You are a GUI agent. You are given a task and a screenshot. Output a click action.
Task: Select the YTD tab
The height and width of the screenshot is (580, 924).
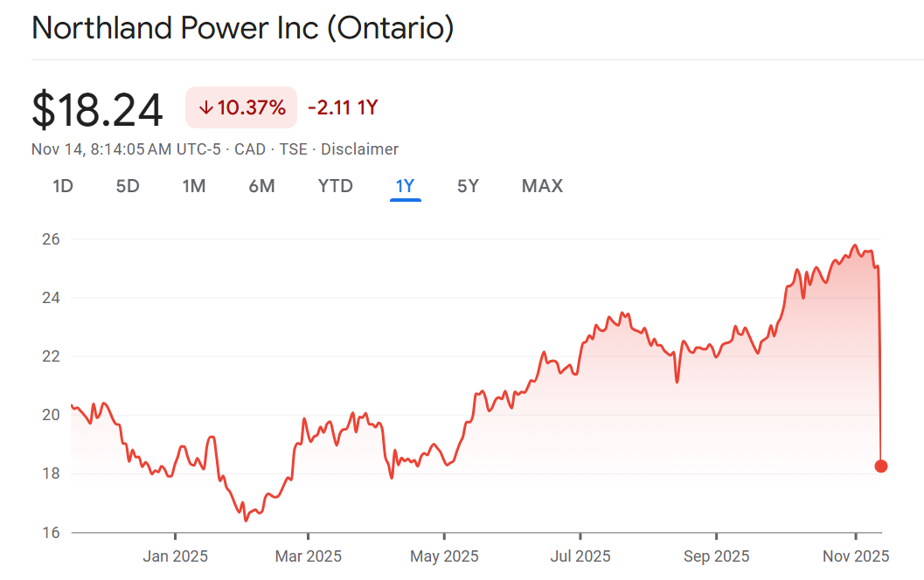335,186
